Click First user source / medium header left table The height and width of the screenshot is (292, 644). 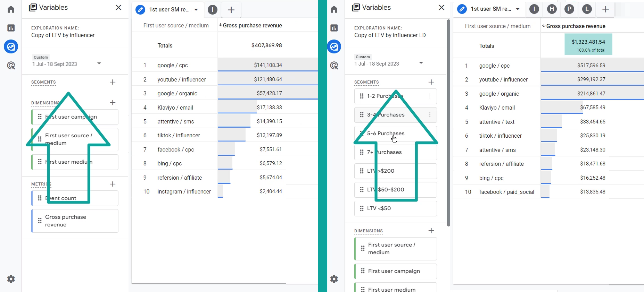[x=176, y=25]
